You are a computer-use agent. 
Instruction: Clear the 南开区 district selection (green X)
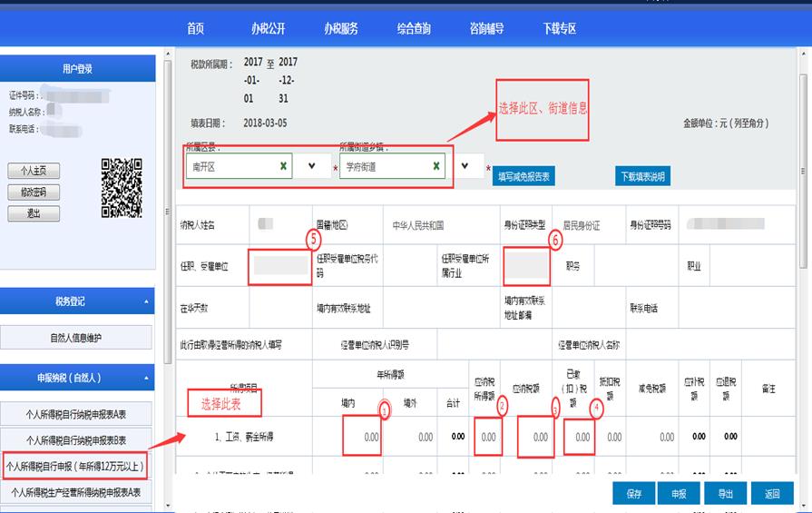[283, 167]
